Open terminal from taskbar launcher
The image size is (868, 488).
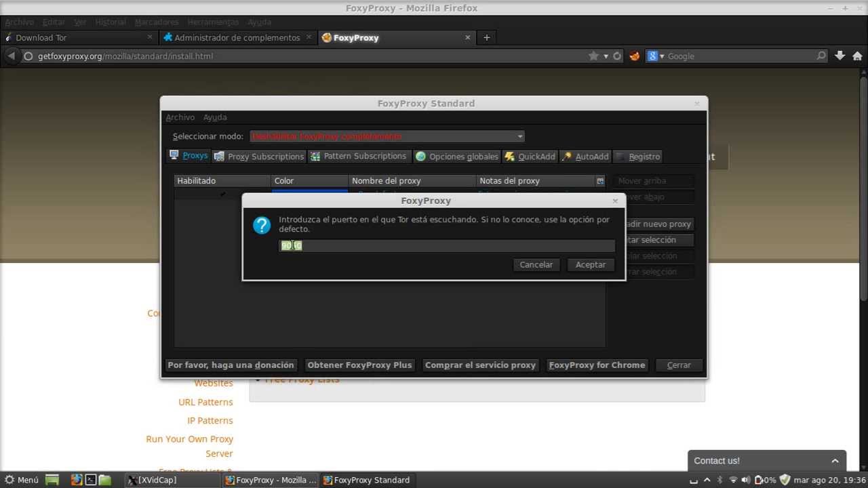pyautogui.click(x=90, y=480)
